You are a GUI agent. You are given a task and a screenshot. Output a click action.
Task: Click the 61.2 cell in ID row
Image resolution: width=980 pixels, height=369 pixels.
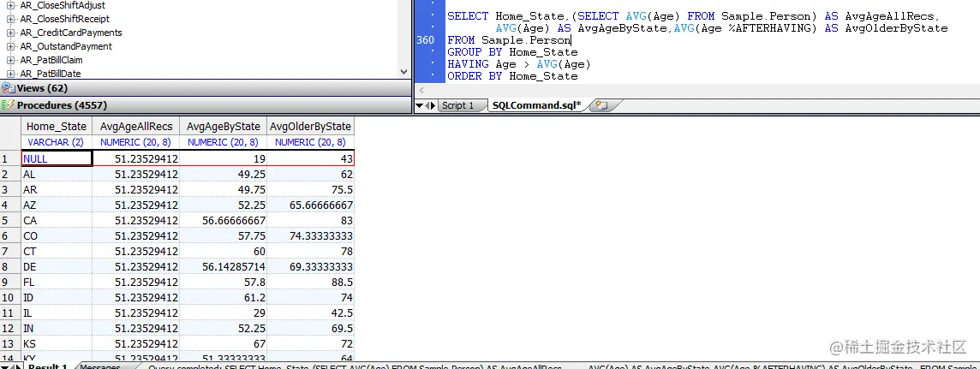pos(223,298)
